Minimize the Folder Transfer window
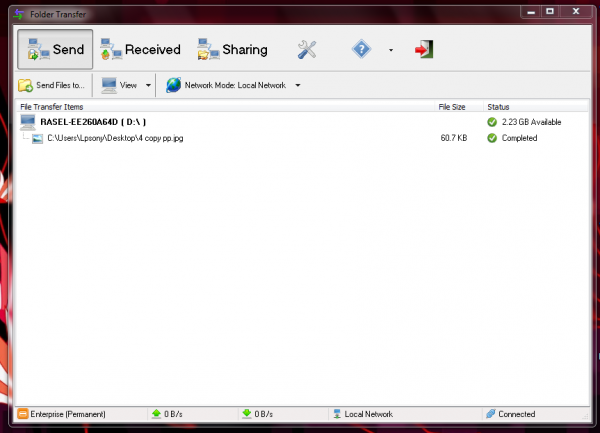 click(x=531, y=12)
